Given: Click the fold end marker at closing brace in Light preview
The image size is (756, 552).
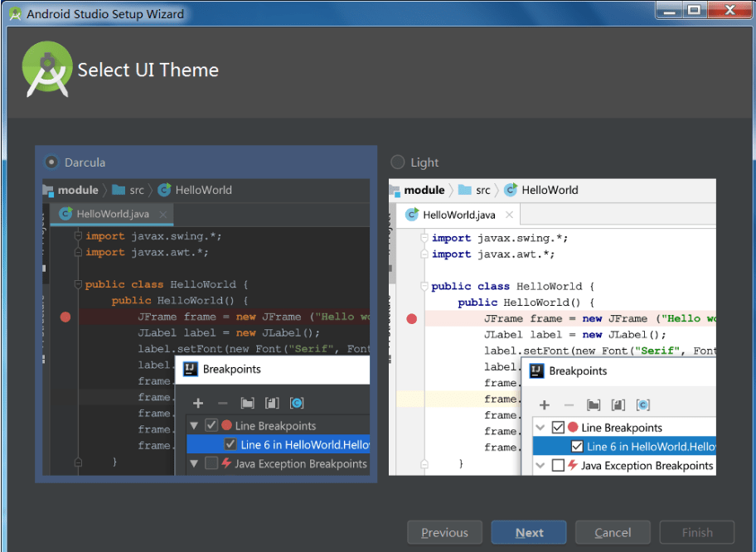Looking at the screenshot, I should point(424,464).
